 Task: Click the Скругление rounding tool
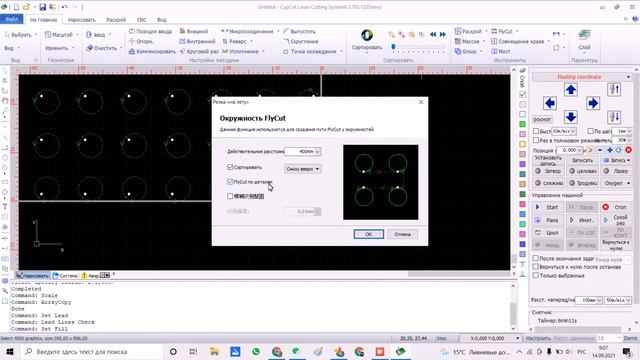(x=301, y=41)
